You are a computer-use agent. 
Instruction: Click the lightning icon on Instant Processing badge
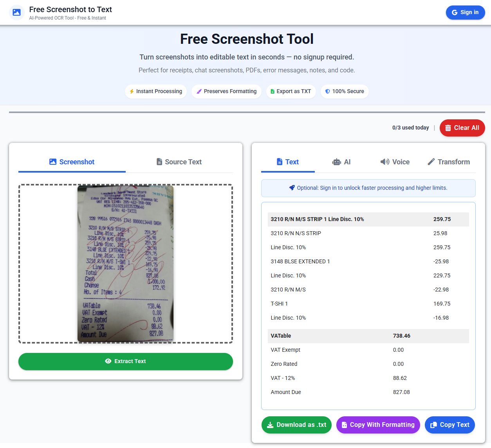point(132,91)
